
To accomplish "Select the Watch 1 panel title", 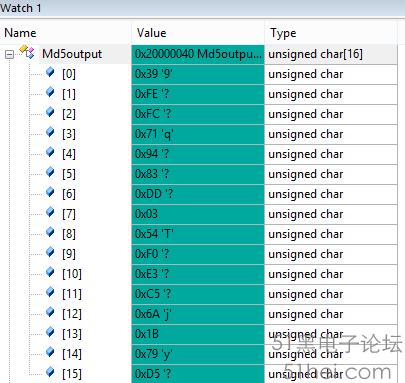I will 21,8.
